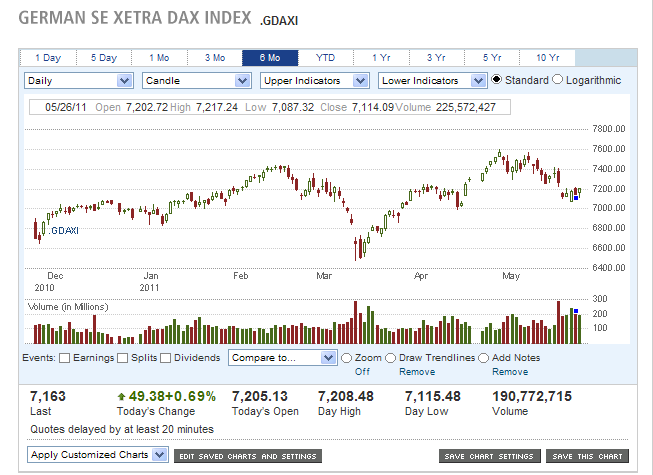Screen dimensions: 653x475
Task: Click the blue marker on the latest candle
Action: (x=576, y=198)
